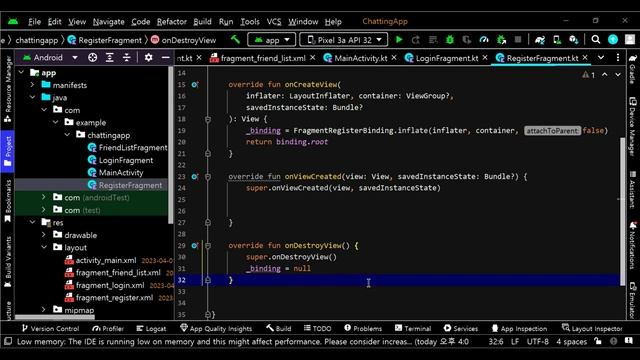Toggle the Build Variants tool window
This screenshot has width=640, height=360.
coord(7,262)
